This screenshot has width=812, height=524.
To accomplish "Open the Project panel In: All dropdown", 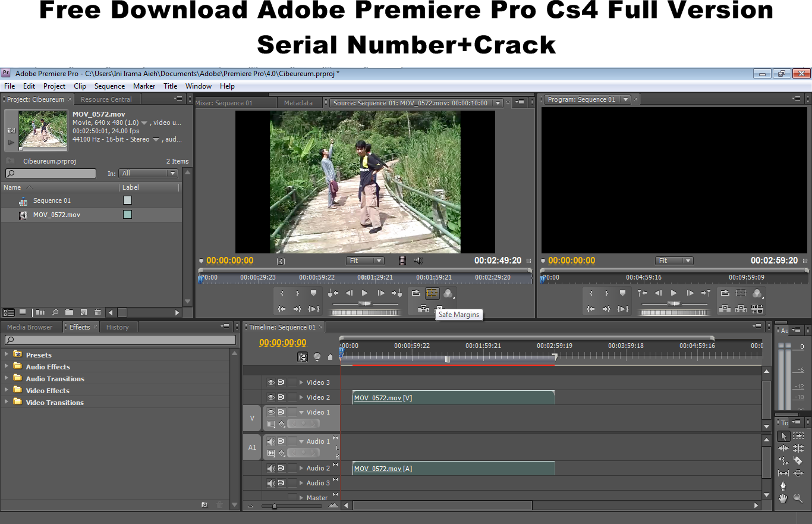I will click(148, 173).
